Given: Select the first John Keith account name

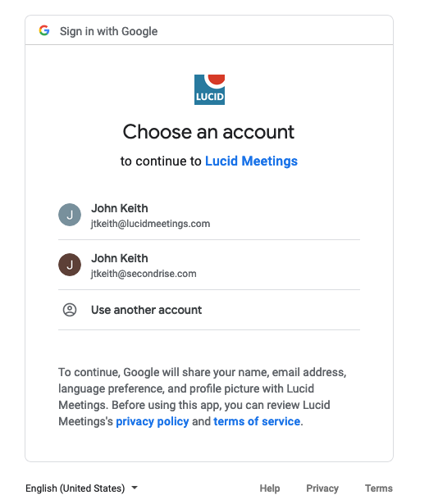Looking at the screenshot, I should pos(120,208).
